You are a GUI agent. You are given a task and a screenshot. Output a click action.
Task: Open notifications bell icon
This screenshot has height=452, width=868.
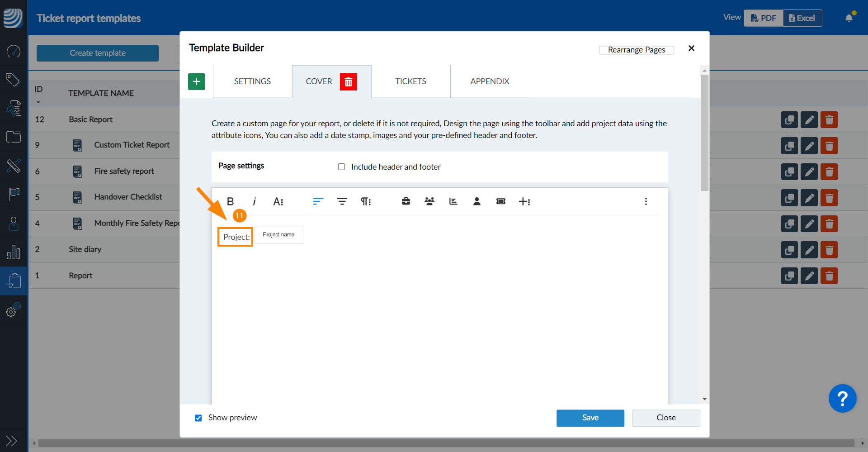(x=849, y=18)
